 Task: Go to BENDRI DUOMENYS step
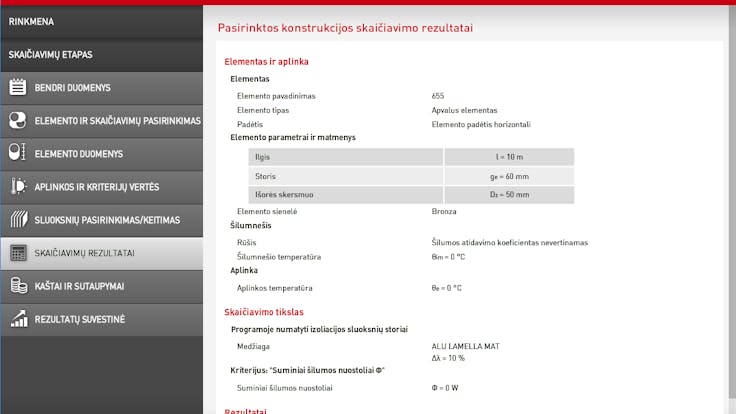pos(101,88)
